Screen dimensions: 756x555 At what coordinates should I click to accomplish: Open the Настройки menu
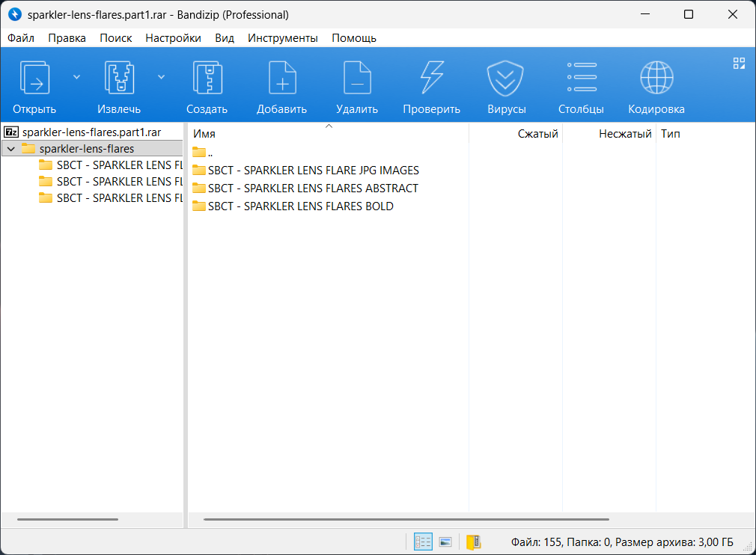[173, 37]
